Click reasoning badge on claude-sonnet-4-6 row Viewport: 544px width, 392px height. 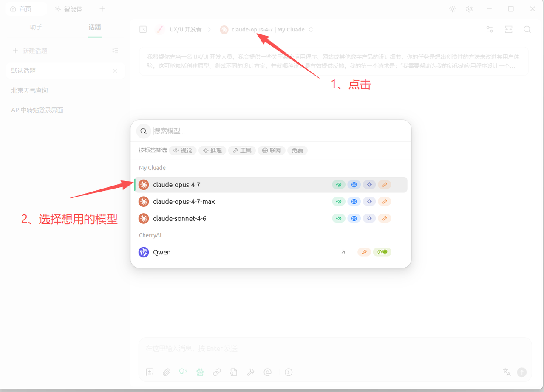tap(369, 218)
